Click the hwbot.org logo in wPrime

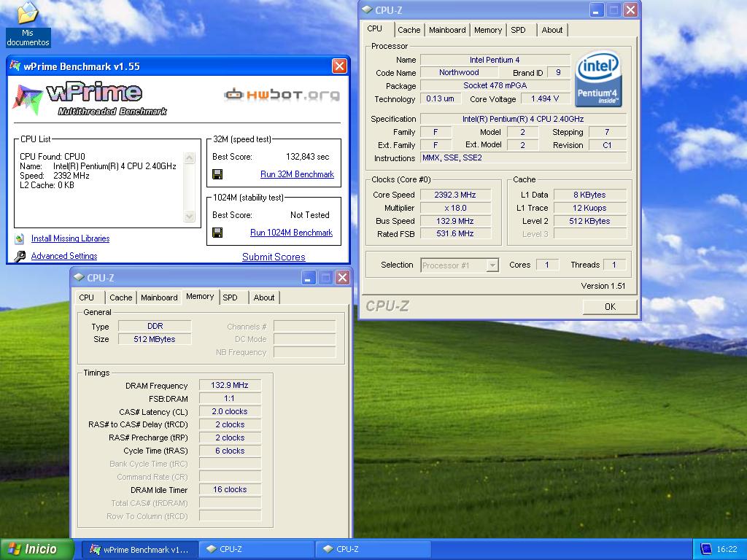(x=282, y=95)
